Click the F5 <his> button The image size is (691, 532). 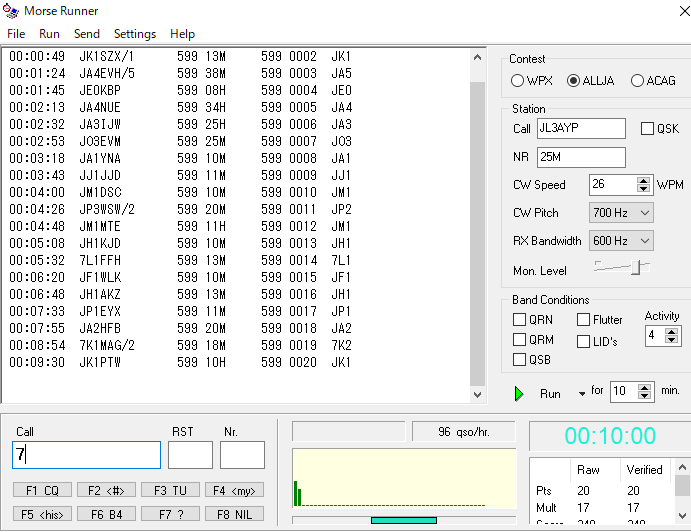pyautogui.click(x=42, y=514)
